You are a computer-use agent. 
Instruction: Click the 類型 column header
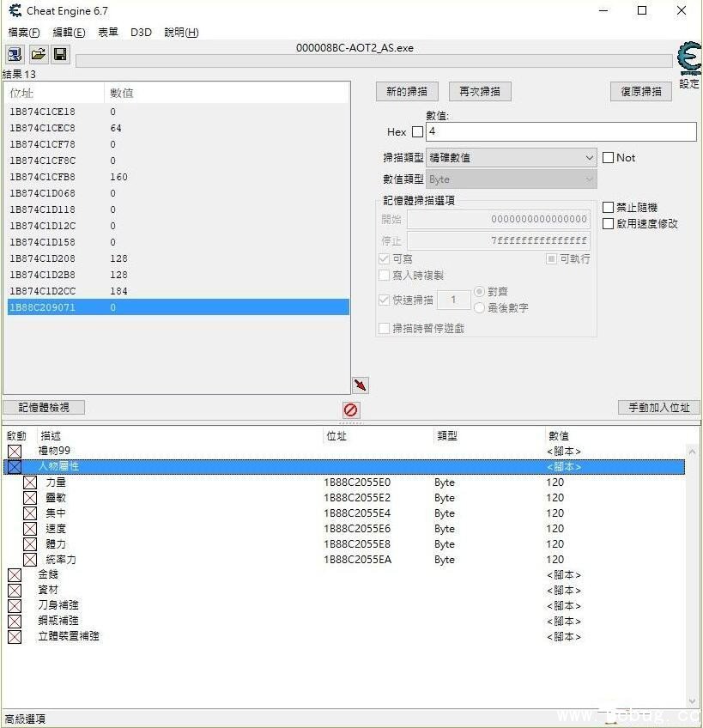tap(447, 435)
